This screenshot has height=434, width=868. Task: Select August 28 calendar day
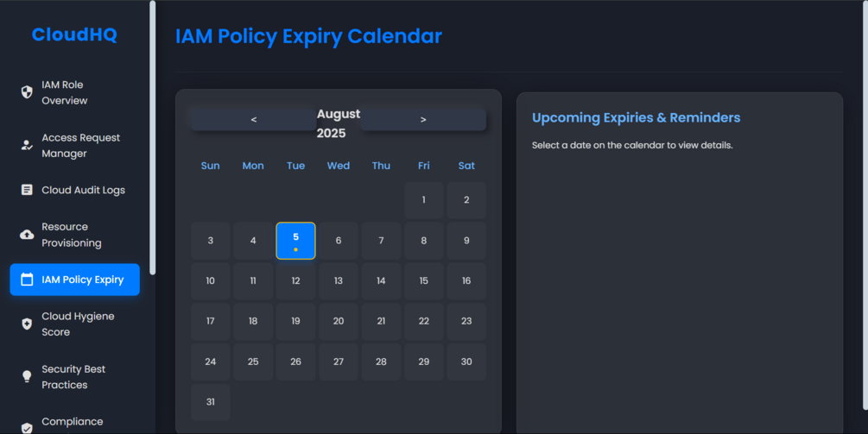(381, 362)
